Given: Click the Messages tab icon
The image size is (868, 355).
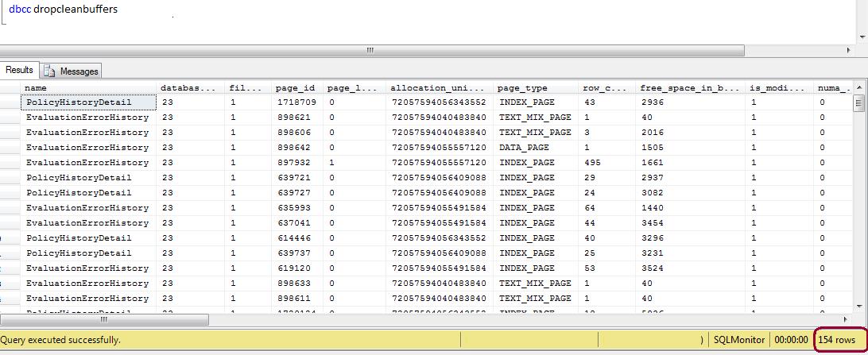Looking at the screenshot, I should [50, 71].
